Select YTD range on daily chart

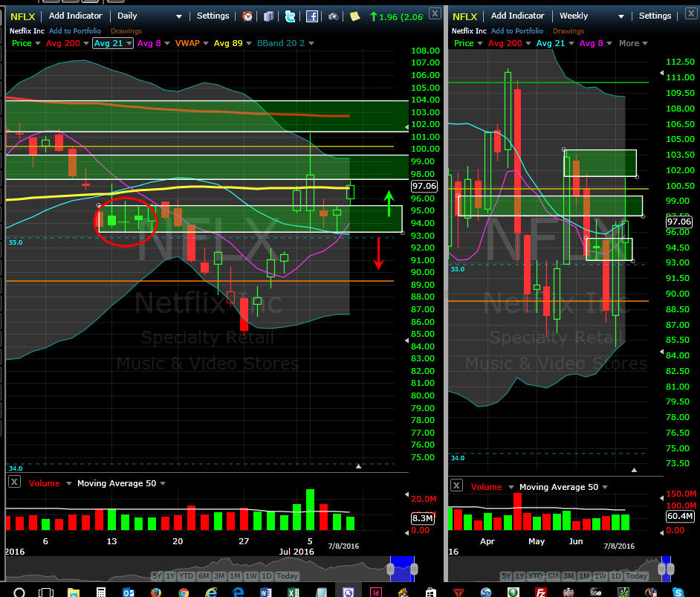coord(186,575)
